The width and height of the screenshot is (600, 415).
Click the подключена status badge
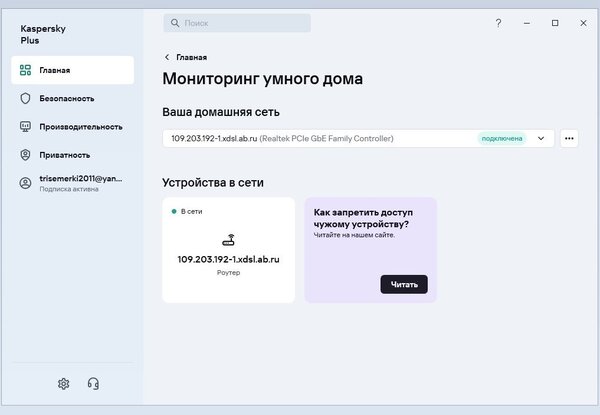502,138
